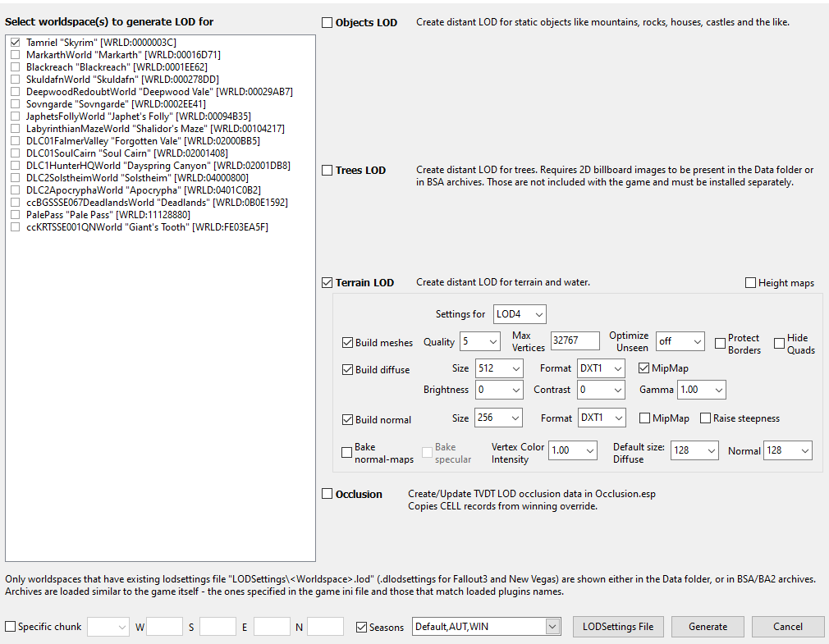The height and width of the screenshot is (644, 829).
Task: Uncheck the diffuse MipMap checkbox
Action: (644, 368)
